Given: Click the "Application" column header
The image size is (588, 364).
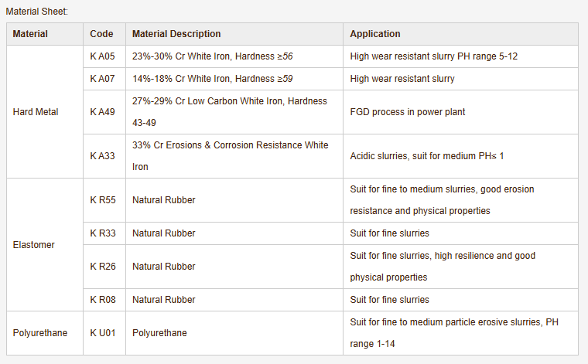Looking at the screenshot, I should (375, 34).
